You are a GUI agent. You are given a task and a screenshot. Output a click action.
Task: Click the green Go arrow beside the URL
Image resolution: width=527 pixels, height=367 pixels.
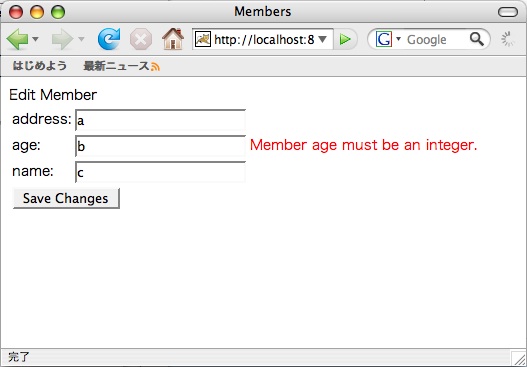coord(345,40)
